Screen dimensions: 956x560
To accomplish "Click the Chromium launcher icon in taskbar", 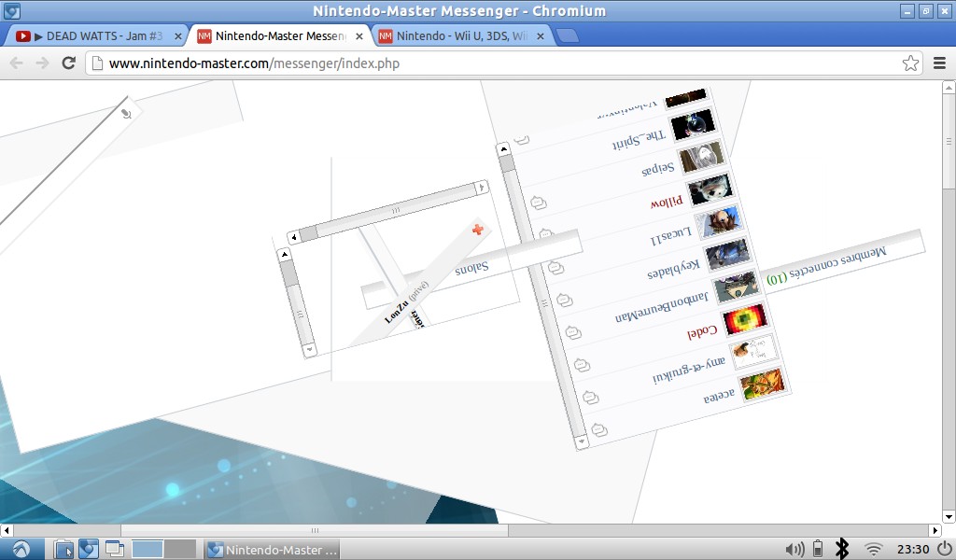I will (89, 549).
